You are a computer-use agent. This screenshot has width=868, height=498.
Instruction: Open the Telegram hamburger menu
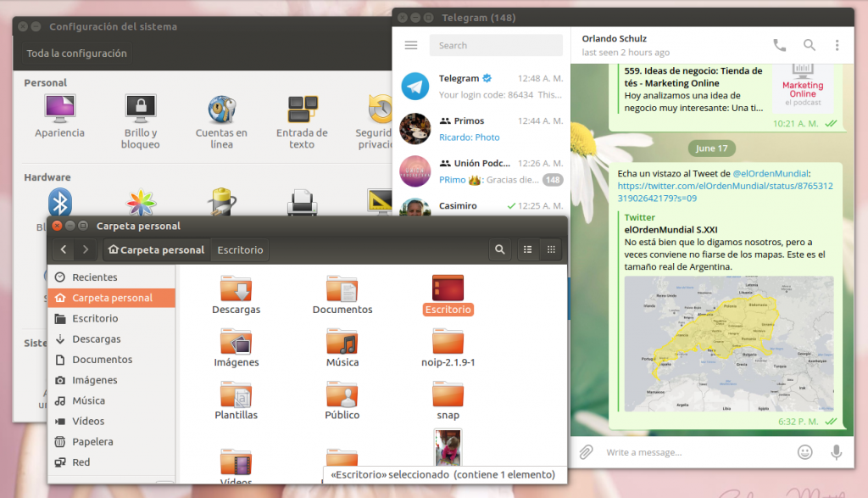pyautogui.click(x=411, y=46)
